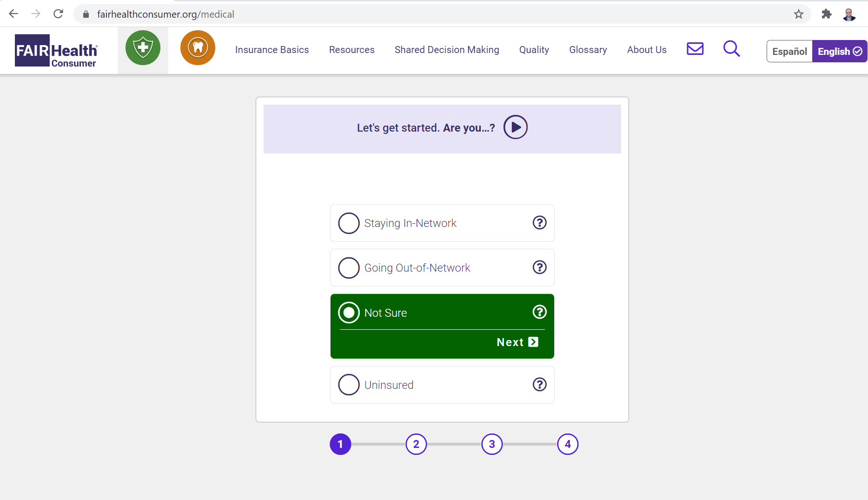Play the 'Let's get started' video
Viewport: 868px width, 500px height.
click(x=515, y=127)
